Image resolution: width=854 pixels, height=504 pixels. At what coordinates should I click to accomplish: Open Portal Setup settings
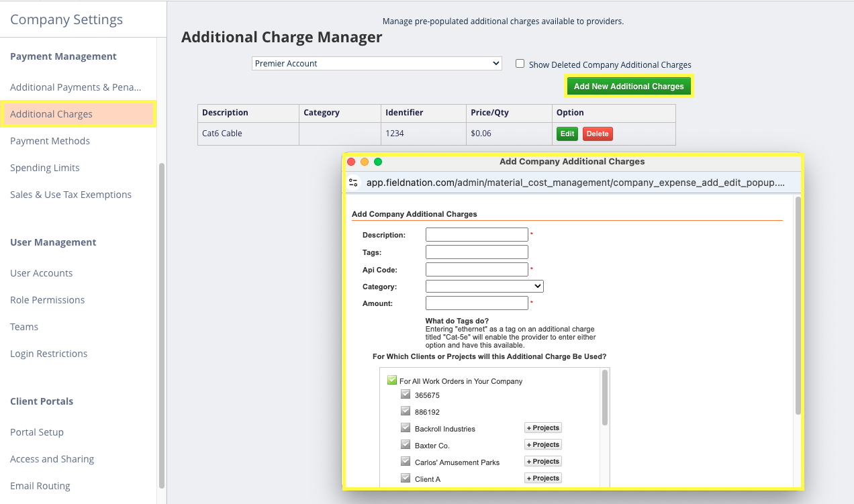click(x=37, y=432)
